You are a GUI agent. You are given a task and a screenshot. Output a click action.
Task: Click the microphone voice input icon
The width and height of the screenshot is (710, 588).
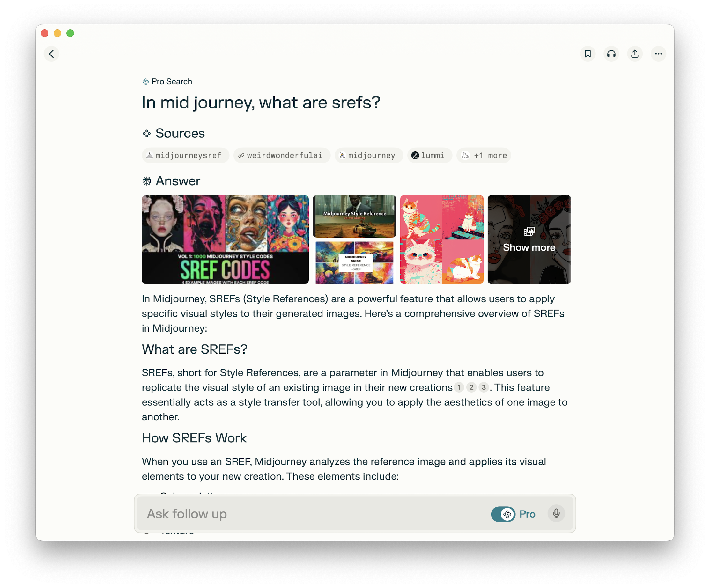556,514
